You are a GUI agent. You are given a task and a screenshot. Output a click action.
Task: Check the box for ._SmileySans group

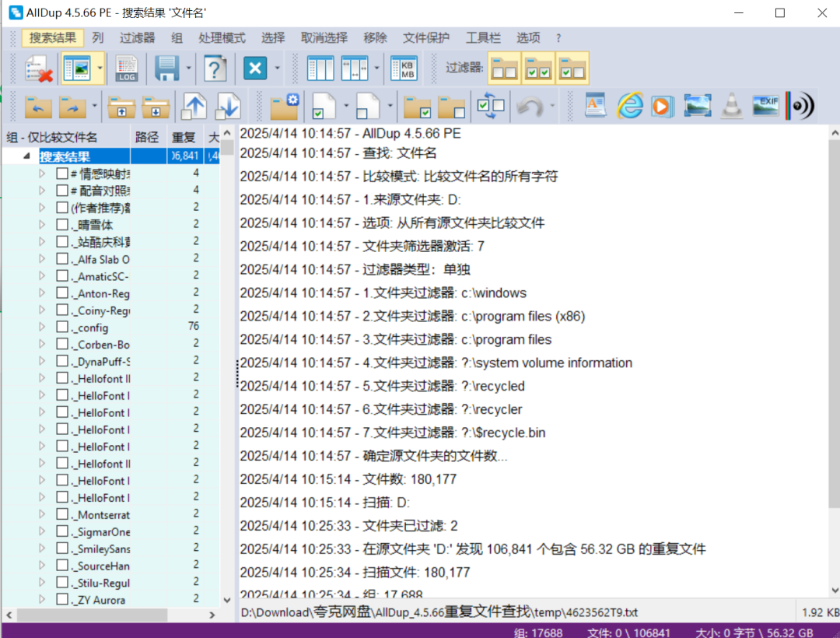pos(62,549)
